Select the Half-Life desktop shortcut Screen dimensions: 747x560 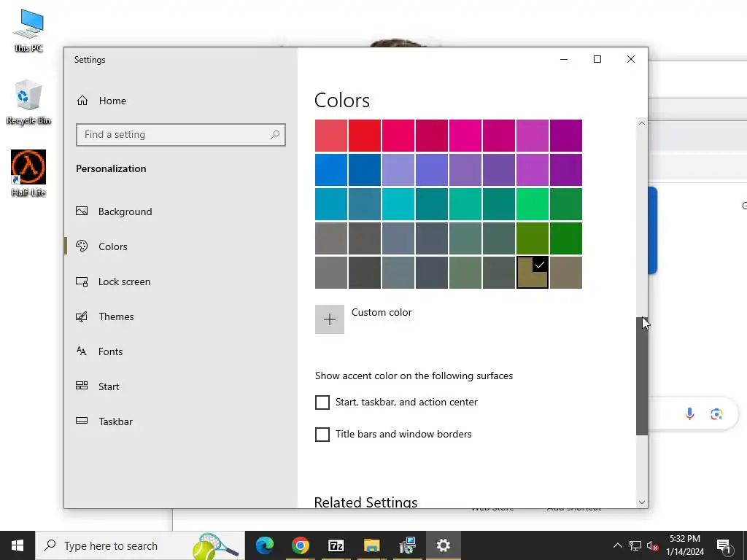click(x=28, y=174)
